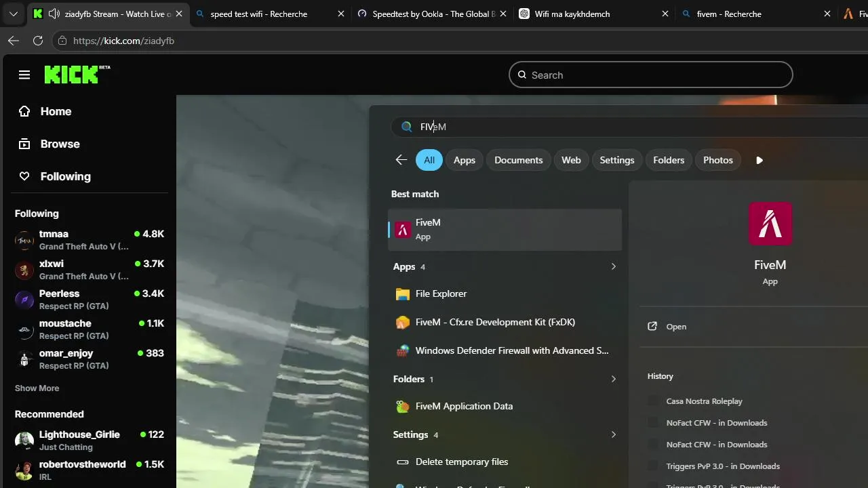The width and height of the screenshot is (868, 488).
Task: Select the Folders search filter
Action: tap(669, 160)
